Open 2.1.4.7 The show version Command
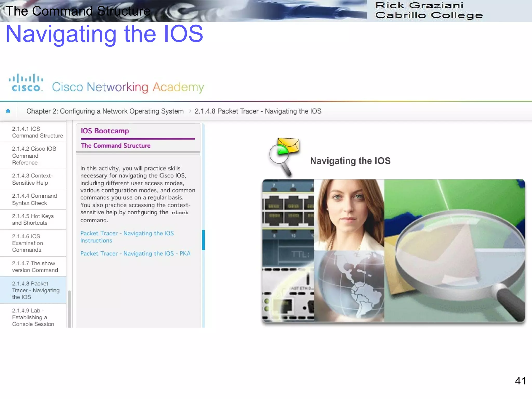 click(x=33, y=267)
